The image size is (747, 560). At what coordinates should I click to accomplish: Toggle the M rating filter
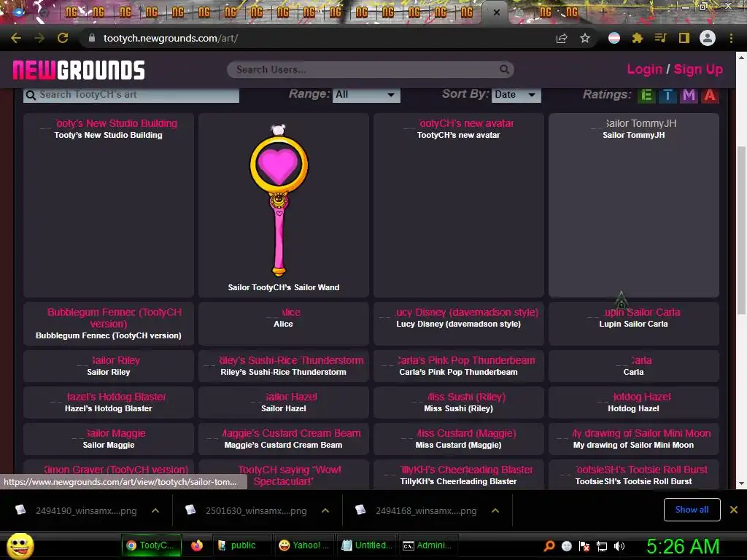689,96
